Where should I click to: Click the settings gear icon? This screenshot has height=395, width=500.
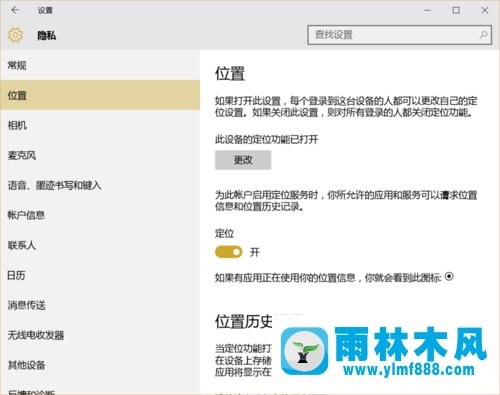(x=15, y=35)
